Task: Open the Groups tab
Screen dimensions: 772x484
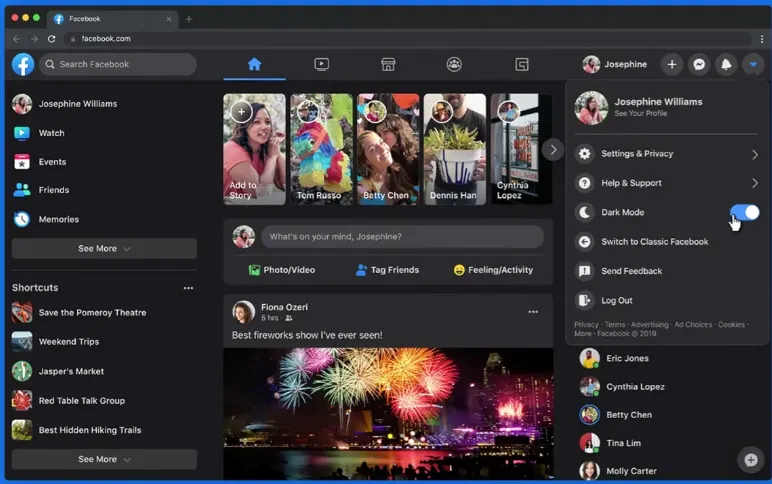Action: 454,64
